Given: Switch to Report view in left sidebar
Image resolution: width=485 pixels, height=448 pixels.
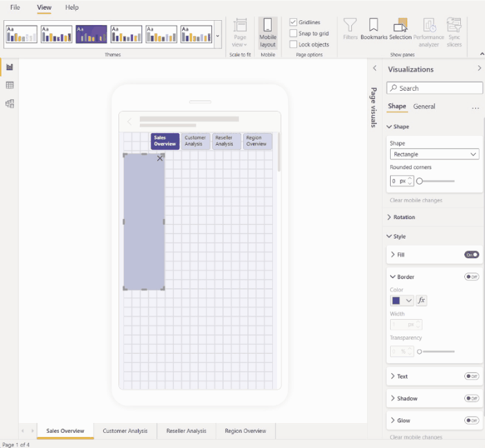Looking at the screenshot, I should pos(10,67).
